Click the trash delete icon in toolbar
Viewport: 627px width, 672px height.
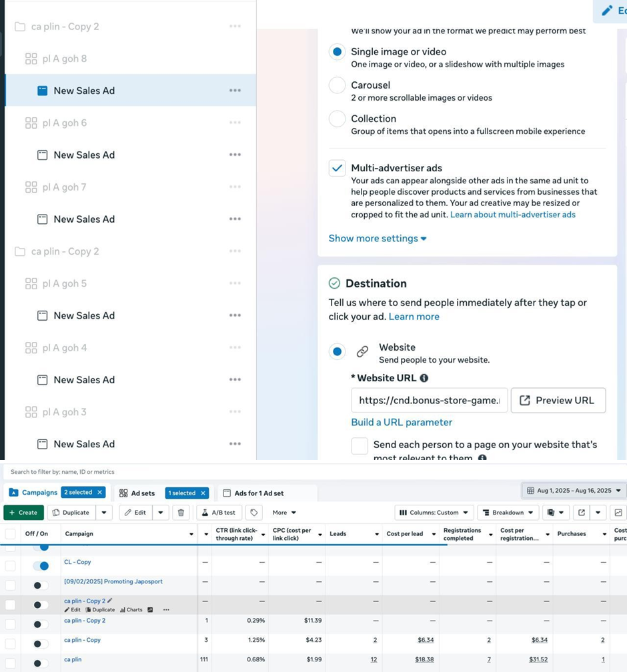pyautogui.click(x=181, y=513)
